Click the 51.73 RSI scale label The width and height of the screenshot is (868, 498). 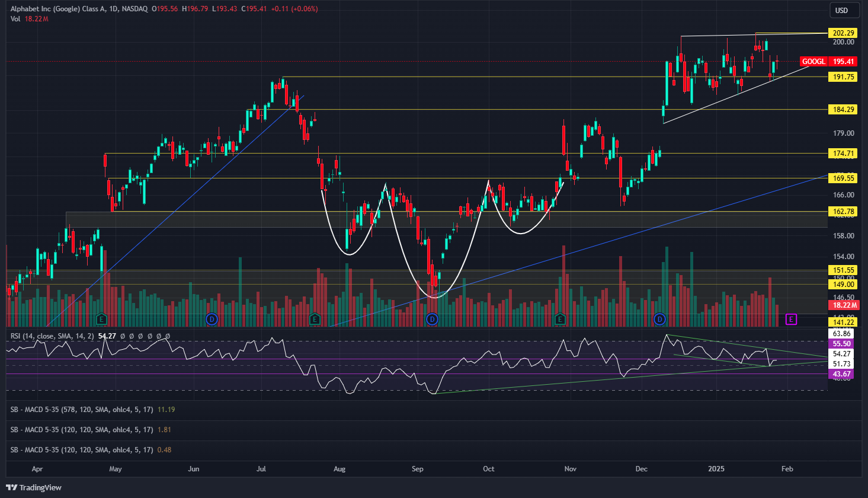tap(842, 364)
